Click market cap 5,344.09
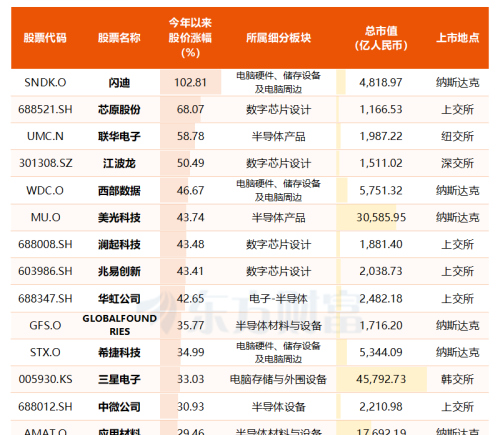Image resolution: width=500 pixels, height=435 pixels. (x=381, y=352)
